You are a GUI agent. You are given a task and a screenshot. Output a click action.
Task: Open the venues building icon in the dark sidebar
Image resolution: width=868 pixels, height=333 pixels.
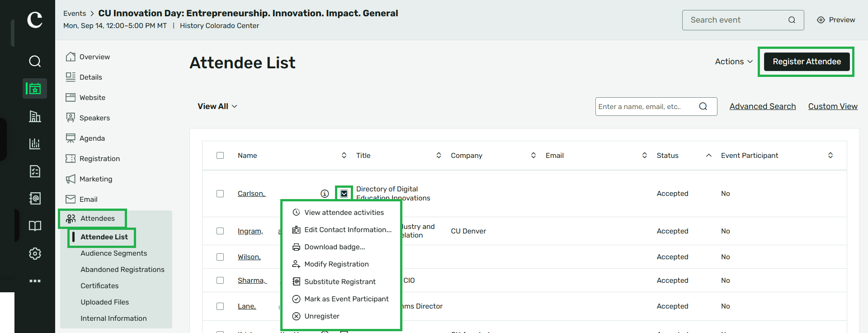(35, 116)
